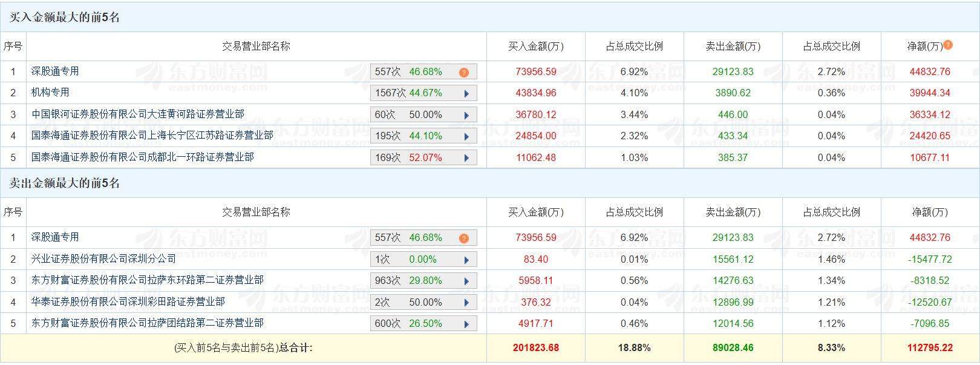This screenshot has height=365, width=980.
Task: Click the buy amount 5958.11
Action: (x=536, y=280)
